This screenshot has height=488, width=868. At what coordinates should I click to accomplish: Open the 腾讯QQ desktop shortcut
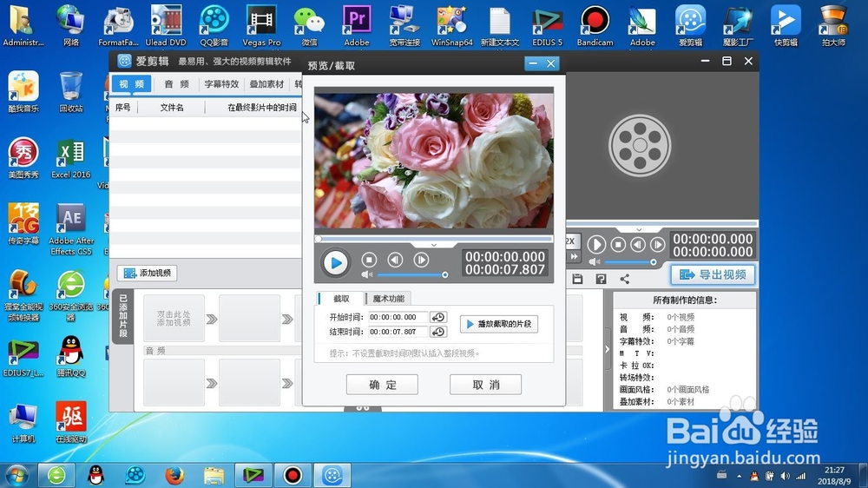71,356
